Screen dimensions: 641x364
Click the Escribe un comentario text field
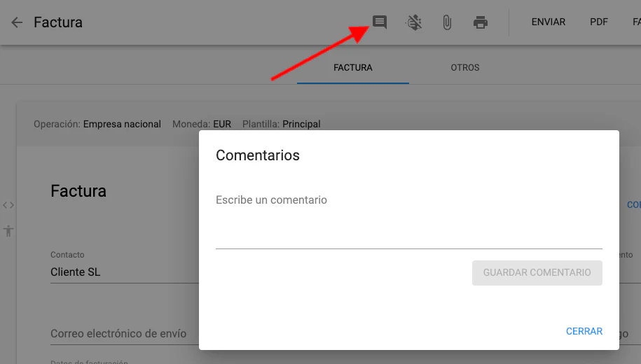(x=408, y=224)
